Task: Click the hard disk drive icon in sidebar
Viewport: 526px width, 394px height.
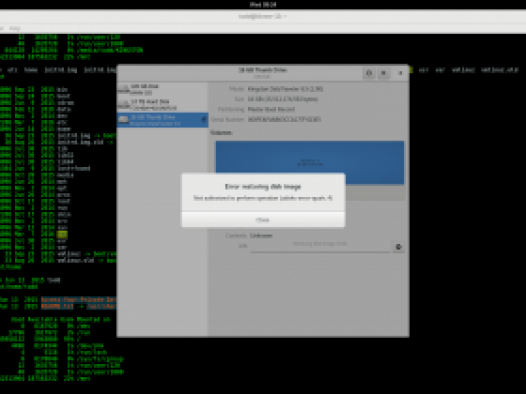Action: [x=123, y=105]
